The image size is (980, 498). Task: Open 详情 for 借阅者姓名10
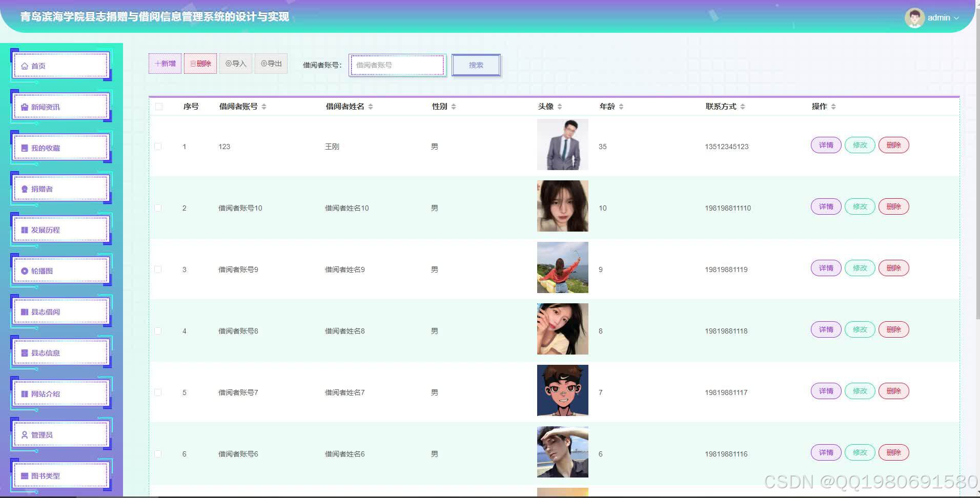click(826, 206)
